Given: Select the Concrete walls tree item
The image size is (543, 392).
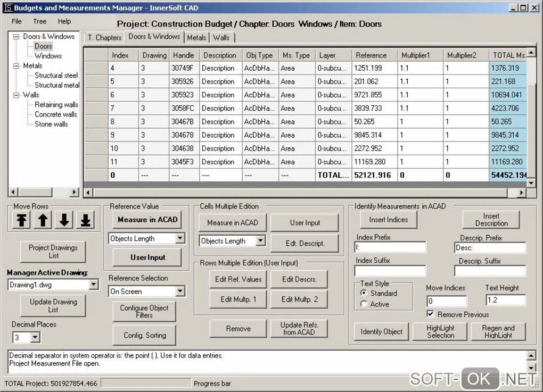Looking at the screenshot, I should click(55, 114).
